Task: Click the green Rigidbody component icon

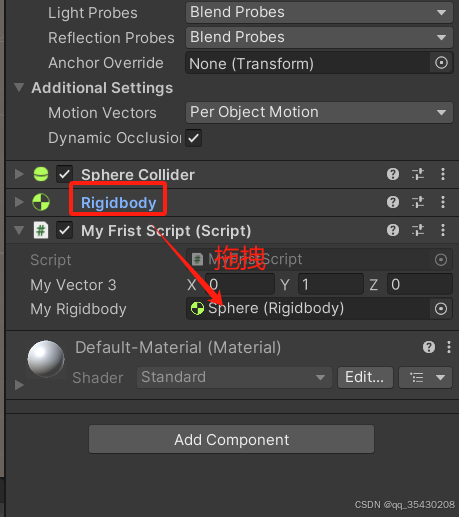Action: pyautogui.click(x=41, y=202)
